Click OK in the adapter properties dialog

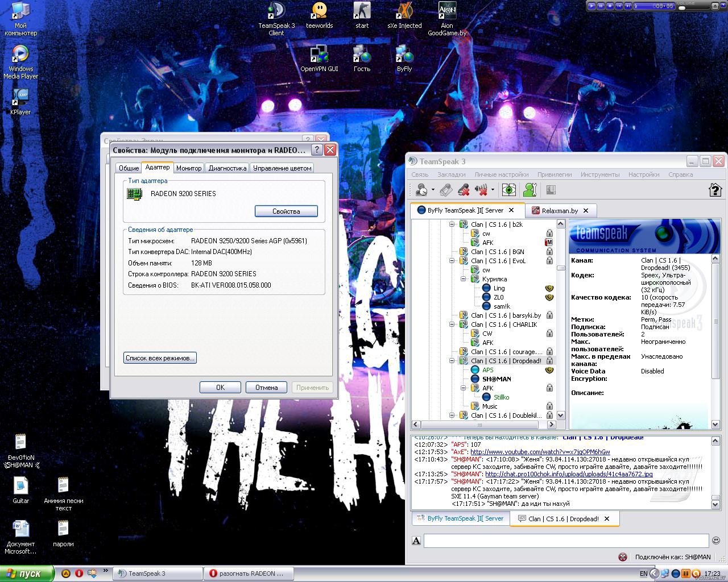tap(220, 388)
